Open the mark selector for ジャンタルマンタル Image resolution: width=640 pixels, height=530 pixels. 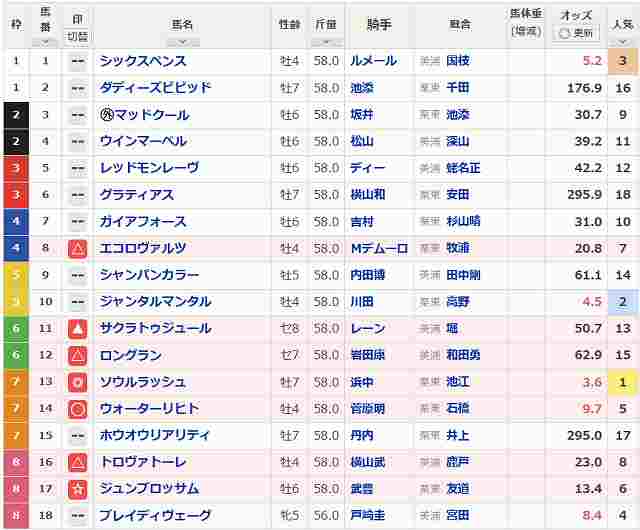click(78, 302)
